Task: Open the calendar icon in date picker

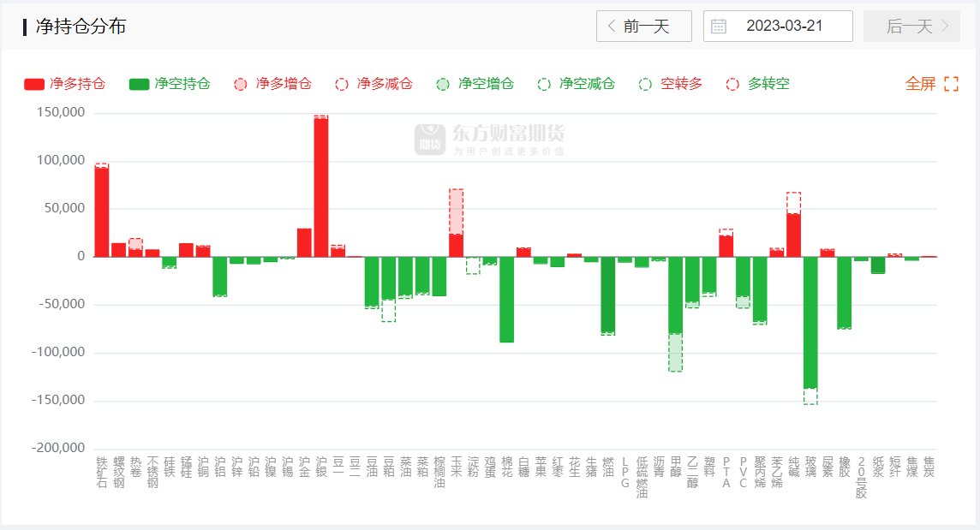Action: click(x=719, y=27)
